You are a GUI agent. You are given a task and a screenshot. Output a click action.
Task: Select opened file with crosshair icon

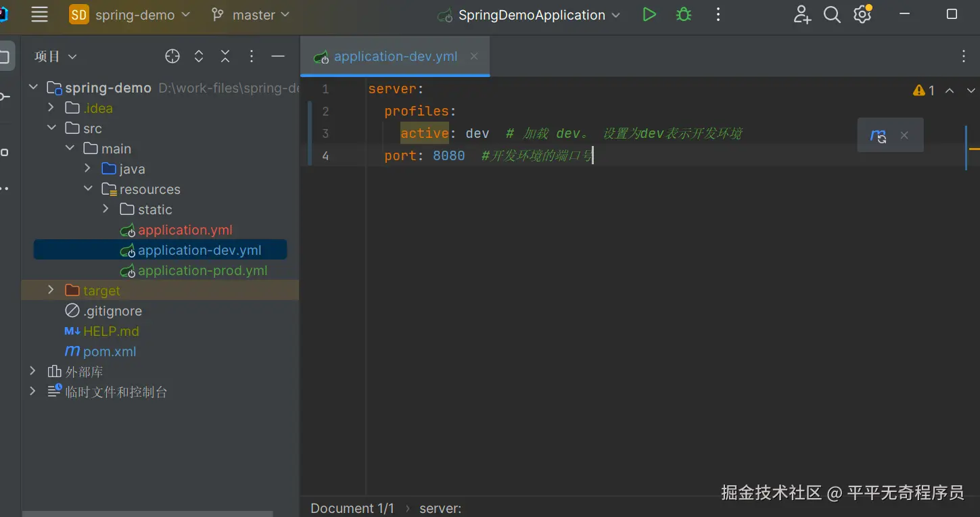coord(172,57)
